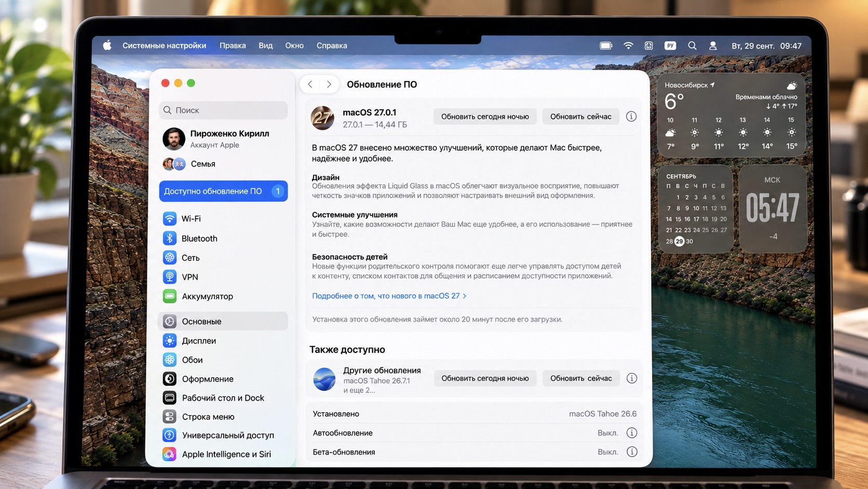Open Bluetooth settings icon in sidebar
868x489 pixels.
pyautogui.click(x=170, y=238)
